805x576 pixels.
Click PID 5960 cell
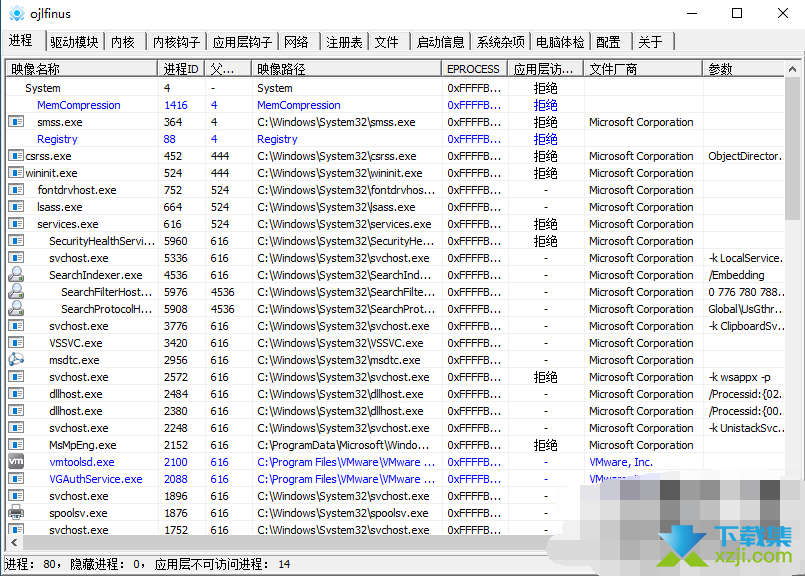pos(176,241)
